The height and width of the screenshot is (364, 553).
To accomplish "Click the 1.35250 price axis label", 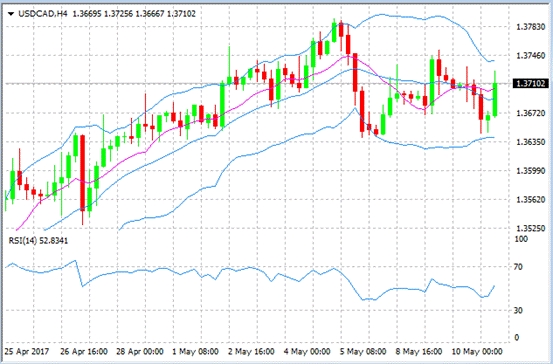I will pos(530,229).
